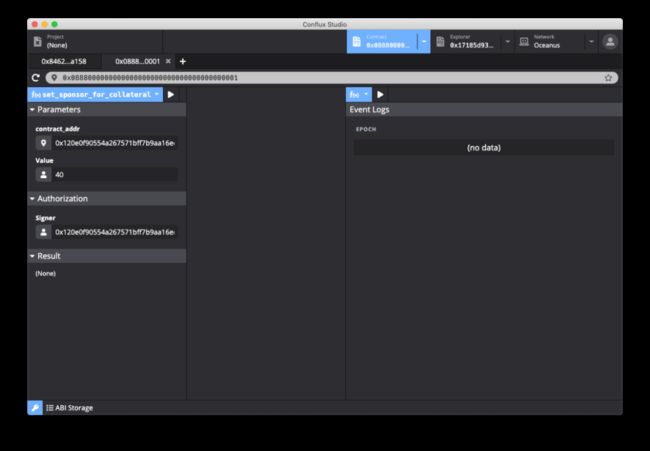This screenshot has height=451, width=650.
Task: Open the Explorer 0x17185d93 button
Action: [466, 41]
